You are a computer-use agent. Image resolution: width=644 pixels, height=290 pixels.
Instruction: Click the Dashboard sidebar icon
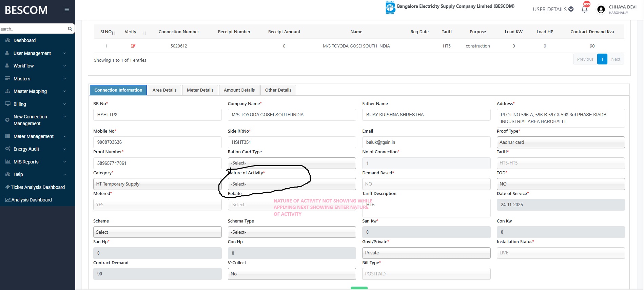7,40
